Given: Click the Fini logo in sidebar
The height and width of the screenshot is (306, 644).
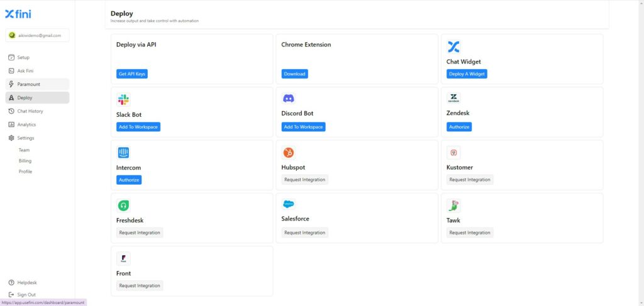Looking at the screenshot, I should point(18,14).
